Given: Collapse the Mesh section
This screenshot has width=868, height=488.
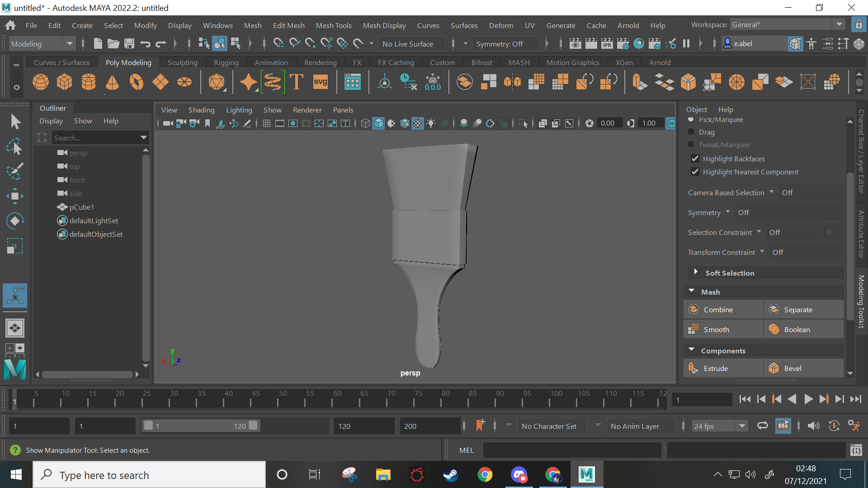Looking at the screenshot, I should pos(691,291).
